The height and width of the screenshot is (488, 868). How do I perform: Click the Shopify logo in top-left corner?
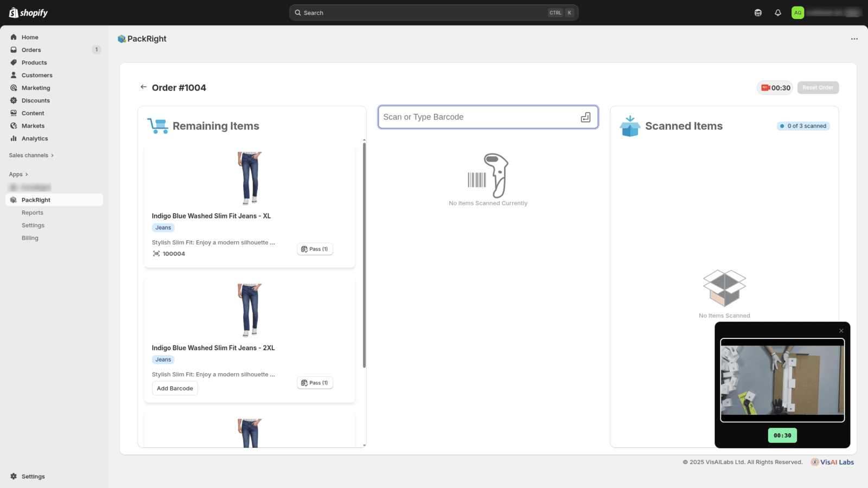[28, 12]
